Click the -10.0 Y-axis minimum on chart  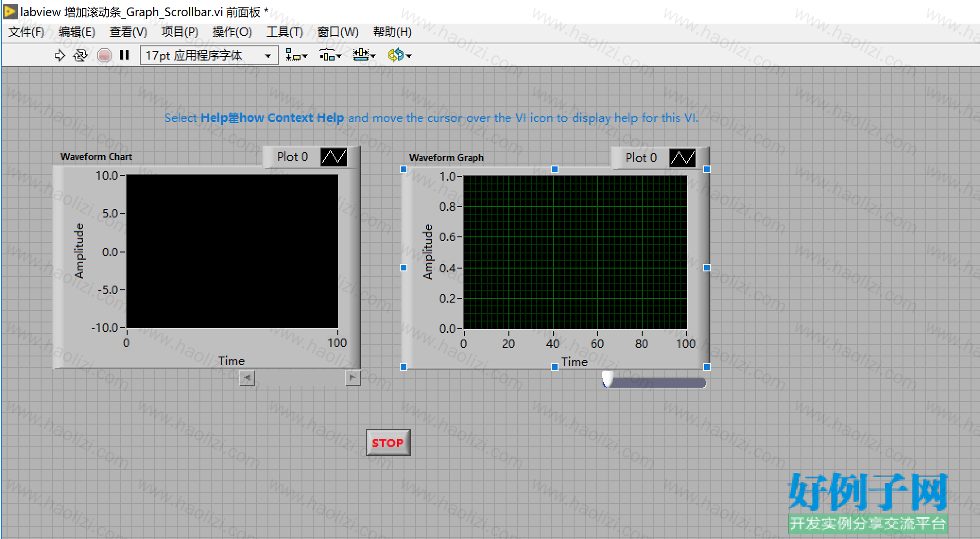pos(104,328)
